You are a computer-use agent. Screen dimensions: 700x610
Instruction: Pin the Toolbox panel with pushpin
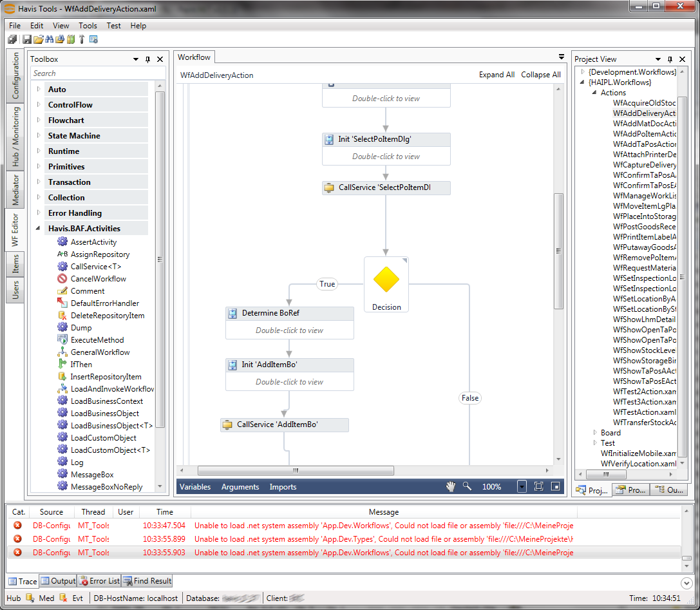point(148,59)
